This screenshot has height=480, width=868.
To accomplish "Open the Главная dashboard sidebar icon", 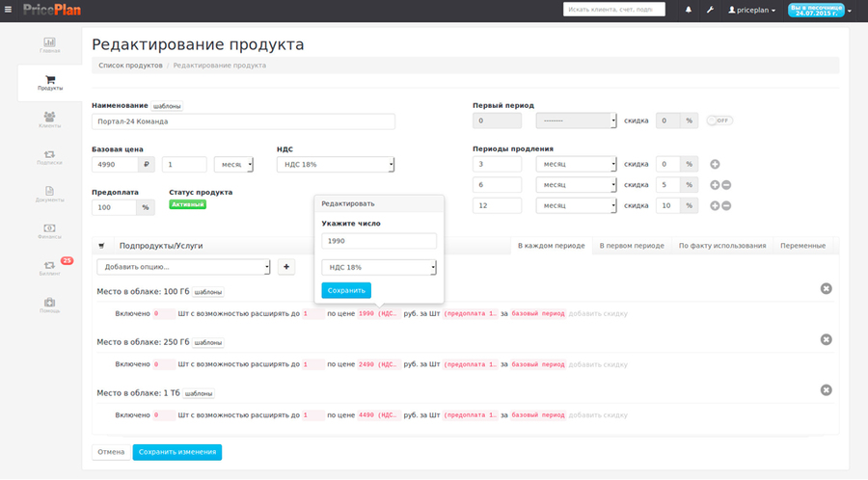I will tap(49, 44).
